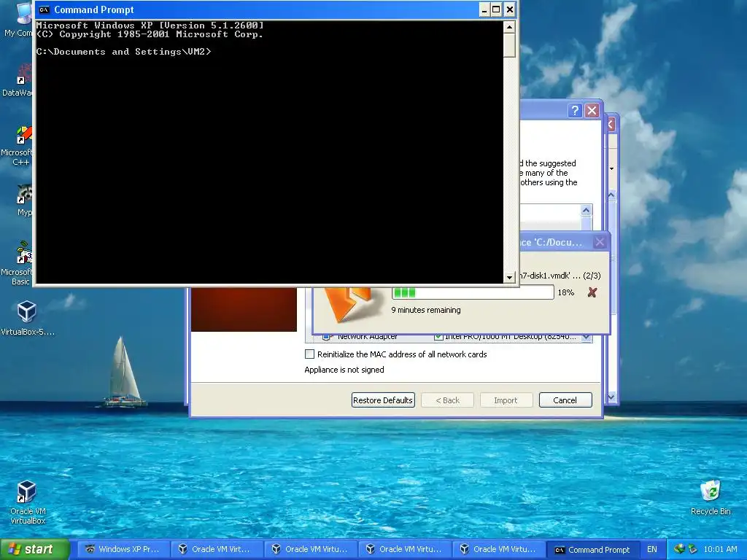The height and width of the screenshot is (560, 747).
Task: Click the import progress bar at 18%
Action: point(473,292)
